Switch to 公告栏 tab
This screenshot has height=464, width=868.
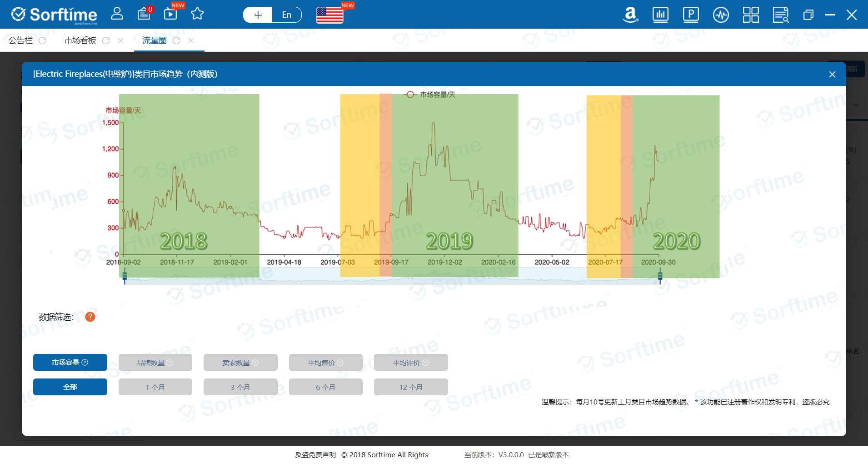point(20,40)
